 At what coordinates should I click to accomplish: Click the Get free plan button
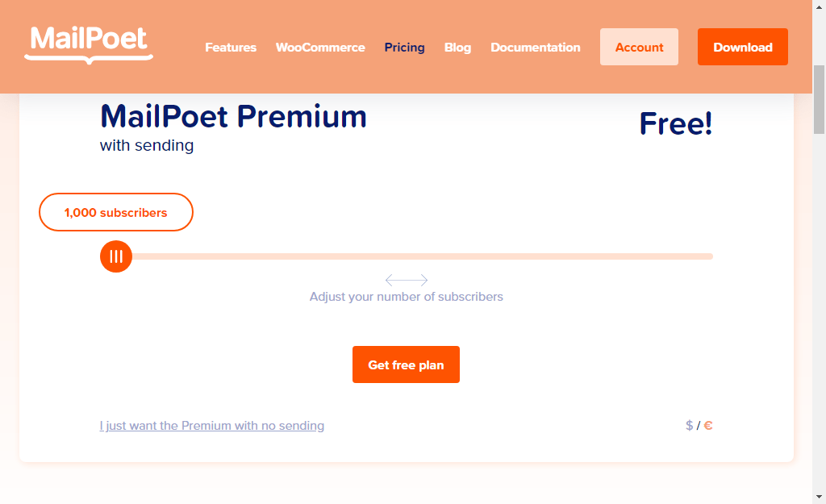(x=406, y=364)
